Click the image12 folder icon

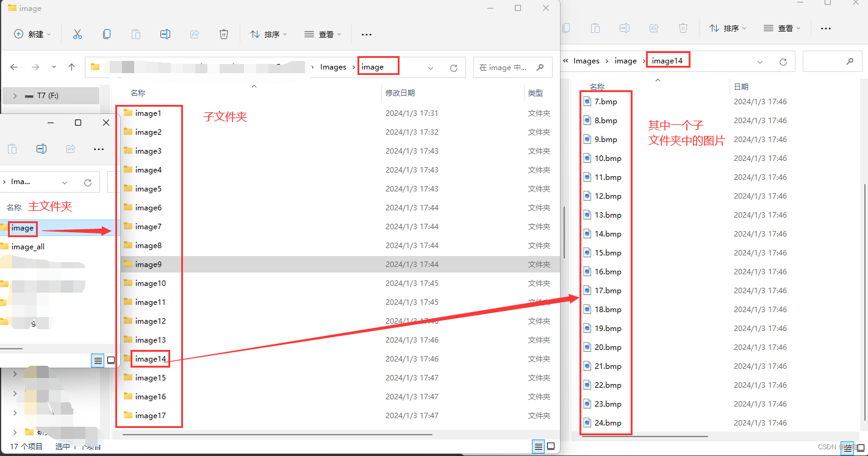click(128, 321)
